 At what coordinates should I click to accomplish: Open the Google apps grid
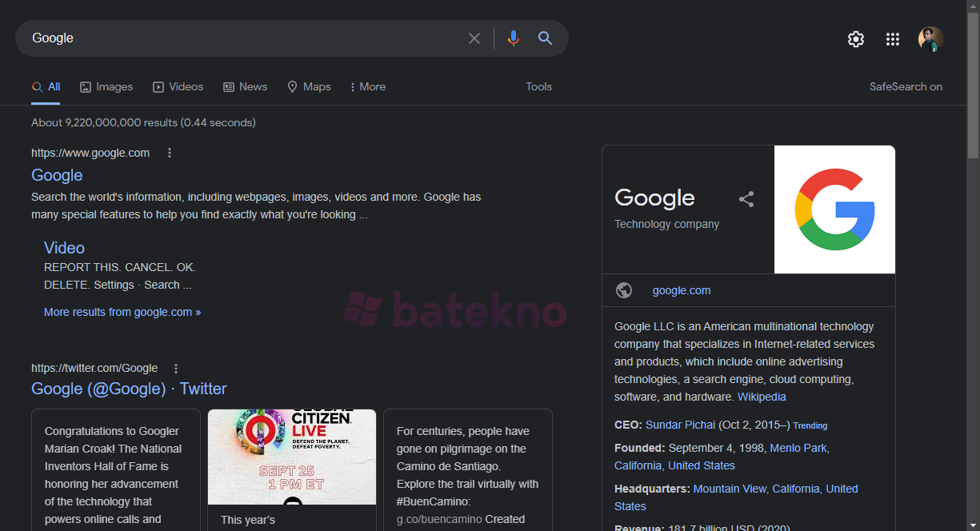[x=893, y=38]
